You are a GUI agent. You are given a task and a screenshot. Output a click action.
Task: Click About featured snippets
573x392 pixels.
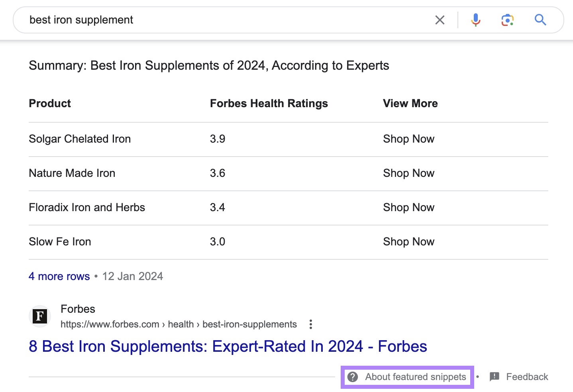[x=415, y=376]
